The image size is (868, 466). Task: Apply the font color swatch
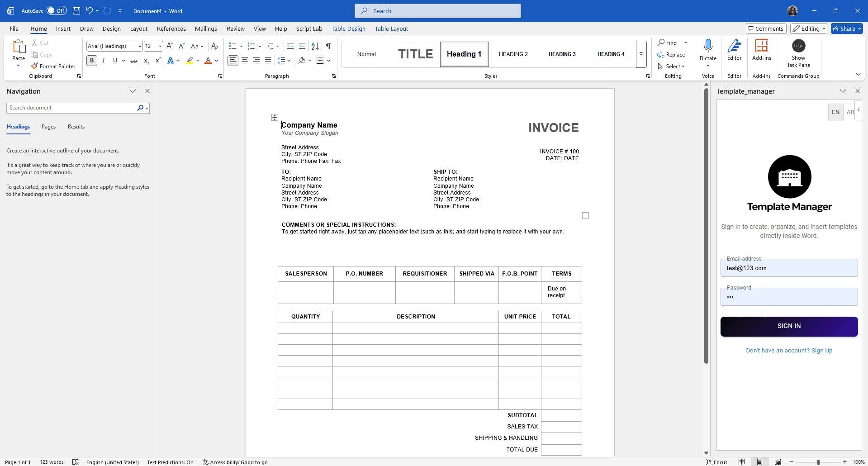pyautogui.click(x=208, y=61)
